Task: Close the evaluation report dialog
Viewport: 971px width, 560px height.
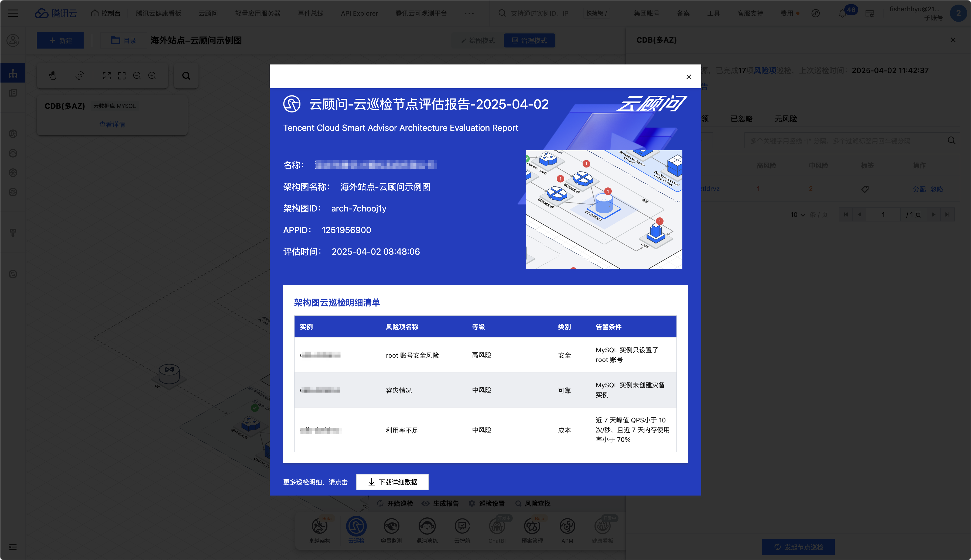Action: pos(688,77)
